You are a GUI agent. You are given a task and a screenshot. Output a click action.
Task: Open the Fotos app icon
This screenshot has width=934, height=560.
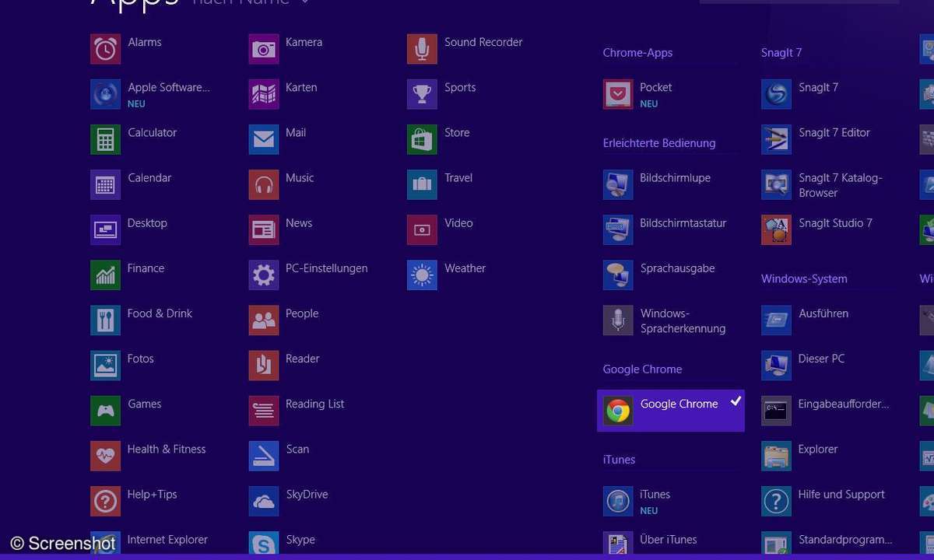pyautogui.click(x=105, y=365)
